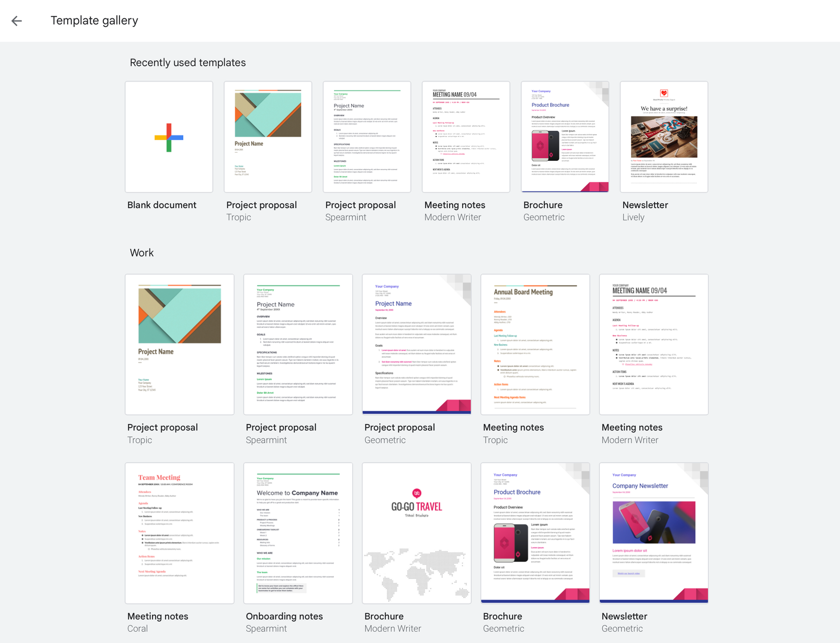Choose the Company Newsletter Geometric thumbnail
Viewport: 840px width, 643px height.
coord(654,533)
